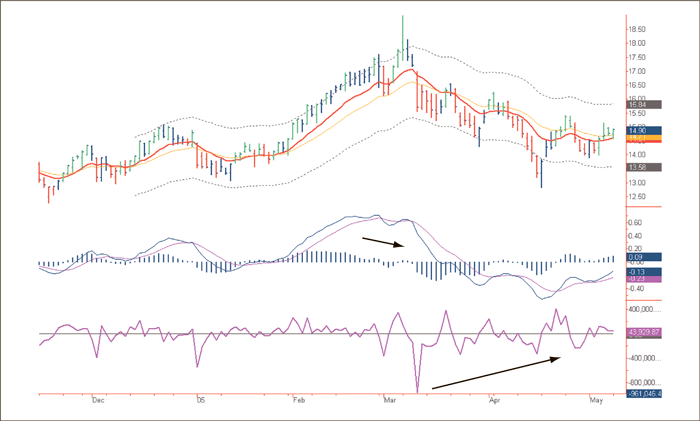The image size is (700, 421).
Task: Select the Dec marker on the date axis
Action: point(98,399)
